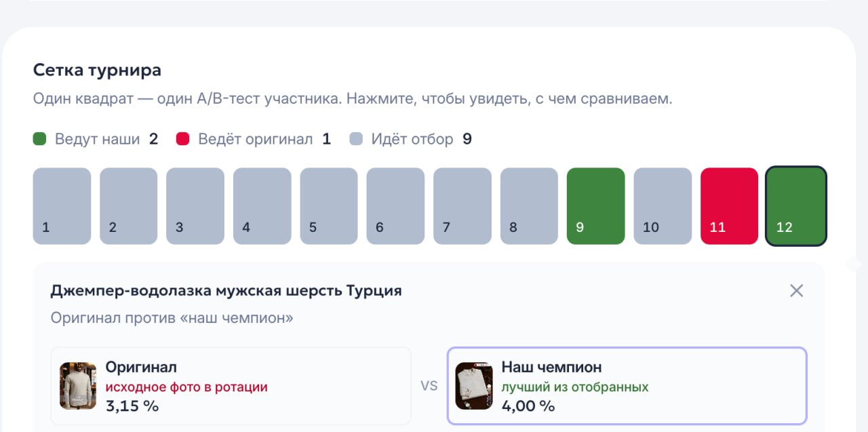The height and width of the screenshot is (432, 868).
Task: Click the лучший из отобранных text
Action: click(x=575, y=387)
